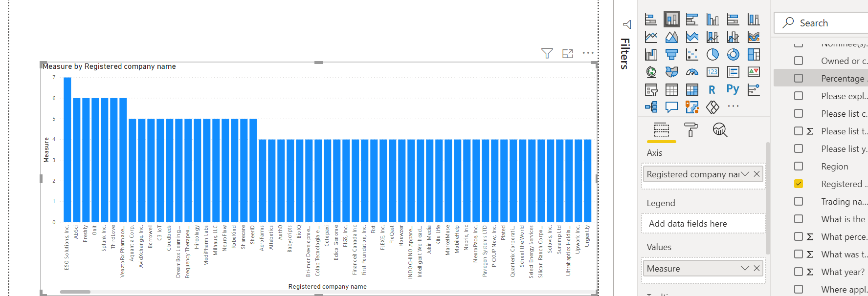Viewport: 868px width, 296px height.
Task: Uncheck the 'Registered' field checkbox
Action: pos(799,184)
